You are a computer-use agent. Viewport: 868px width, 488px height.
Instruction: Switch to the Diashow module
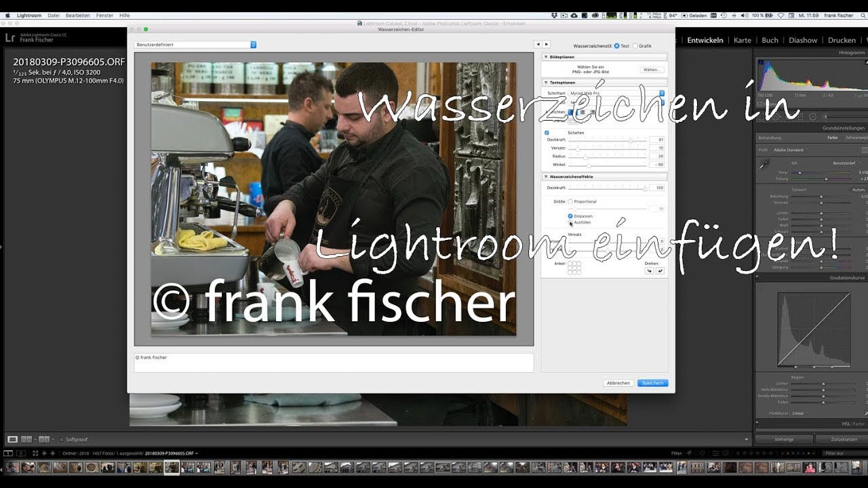[x=803, y=40]
